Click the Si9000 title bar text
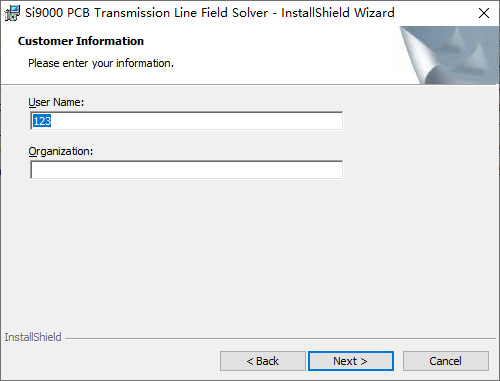The image size is (500, 381). (x=210, y=13)
